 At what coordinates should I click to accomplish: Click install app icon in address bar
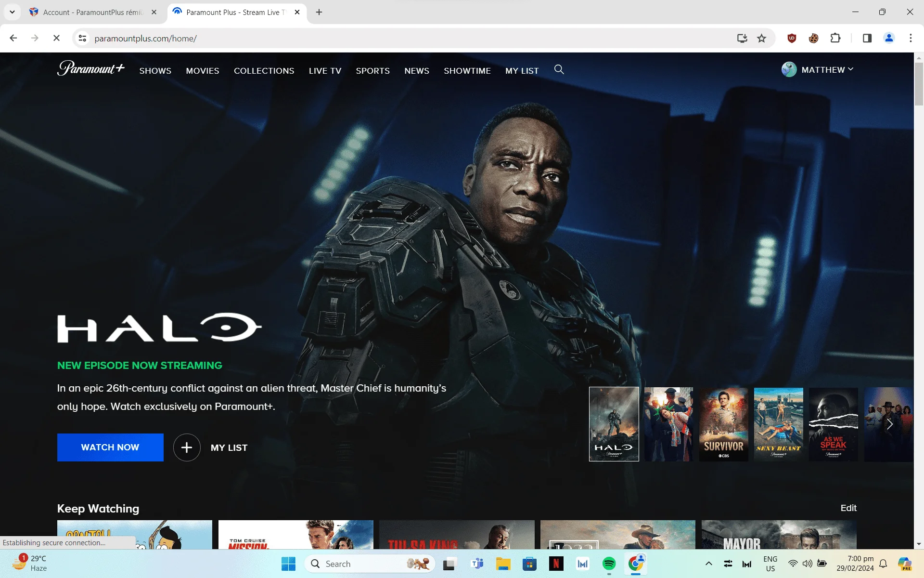pos(742,38)
